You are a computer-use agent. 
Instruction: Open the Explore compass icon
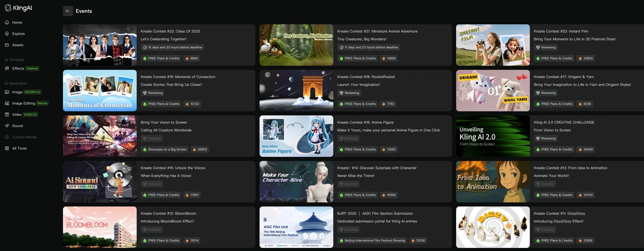point(7,34)
